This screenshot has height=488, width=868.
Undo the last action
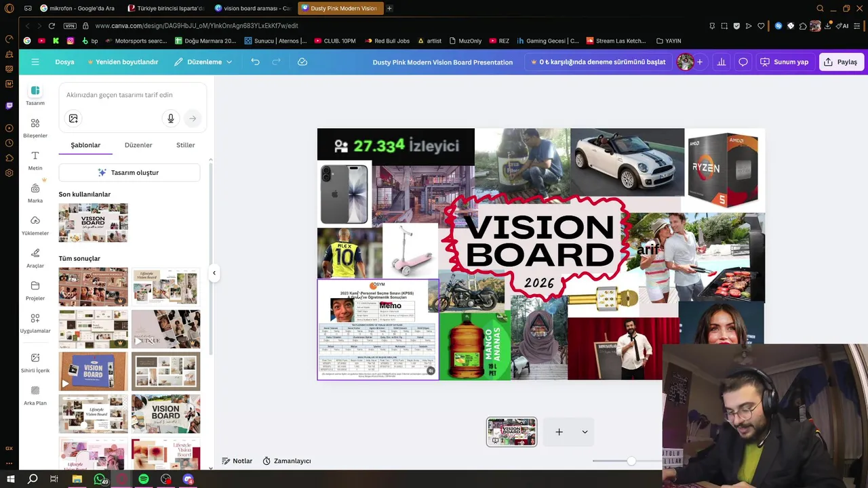pyautogui.click(x=255, y=62)
